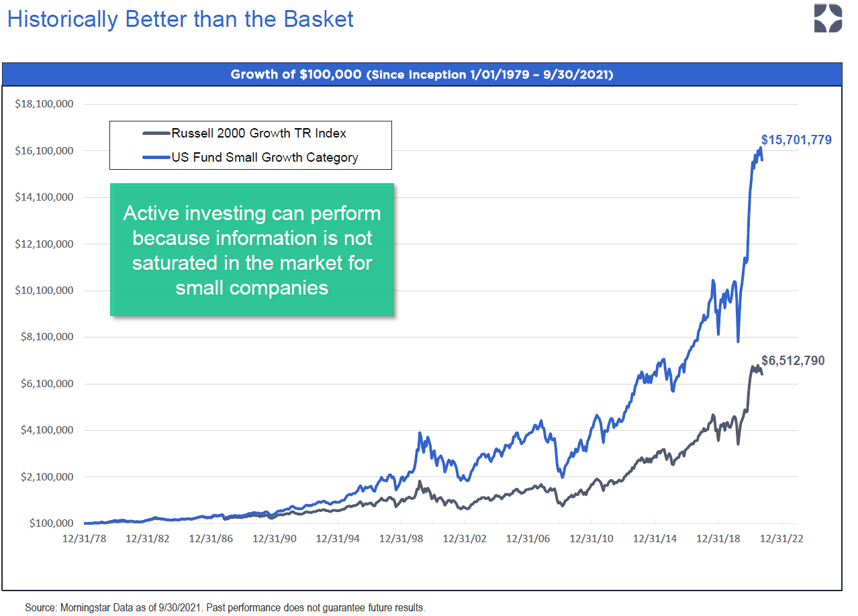This screenshot has width=858, height=616.
Task: Click the 12/31/78 x-axis date label
Action: (85, 538)
